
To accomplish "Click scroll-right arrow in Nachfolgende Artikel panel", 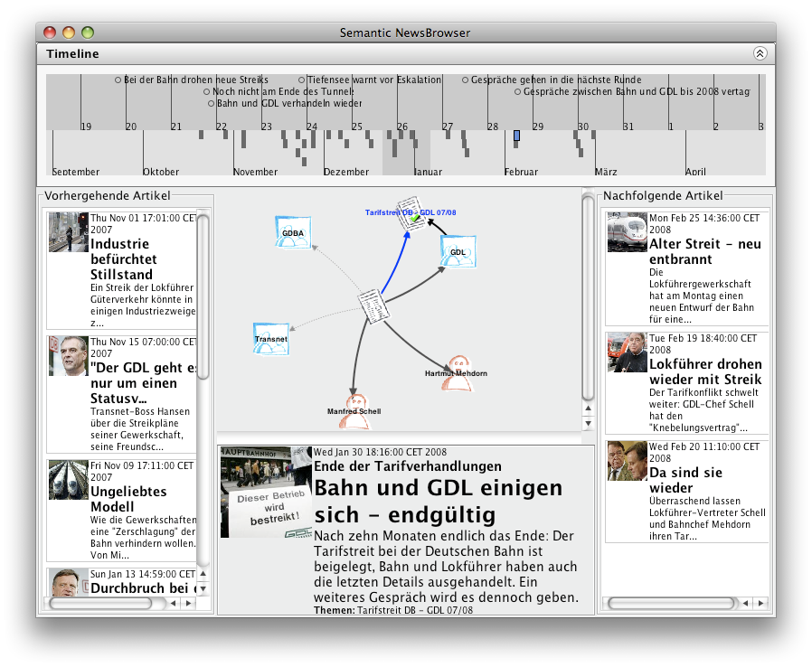I will 760,603.
